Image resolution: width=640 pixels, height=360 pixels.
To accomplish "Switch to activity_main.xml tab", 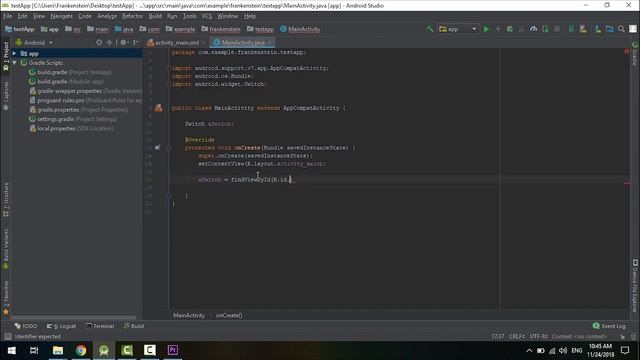I will (176, 42).
